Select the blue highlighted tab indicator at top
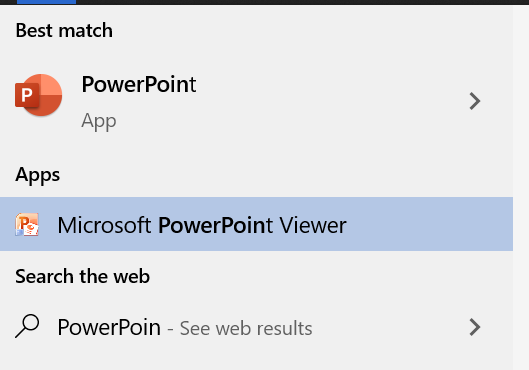The height and width of the screenshot is (370, 529). click(46, 2)
